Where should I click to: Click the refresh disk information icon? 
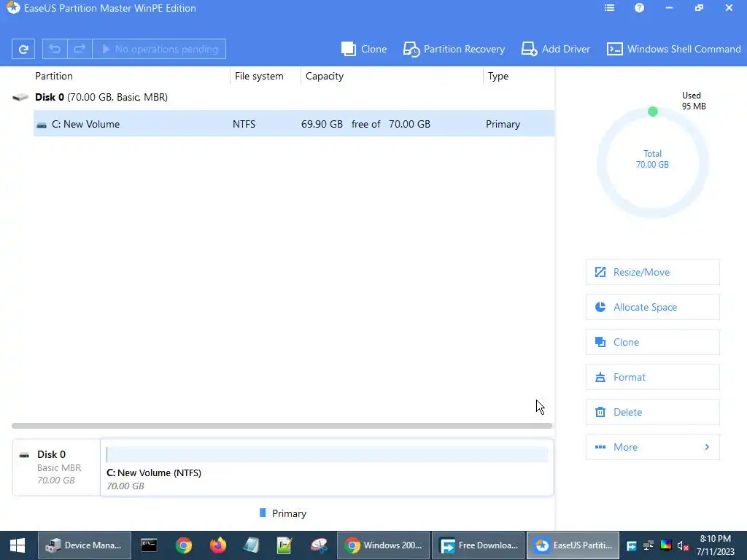(23, 49)
